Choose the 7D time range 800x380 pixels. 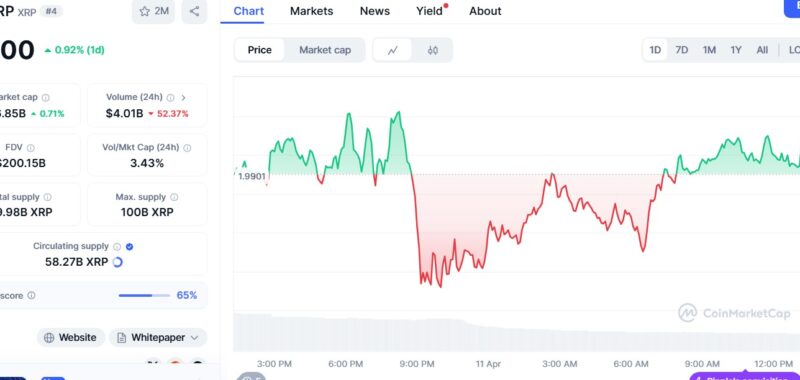tap(682, 50)
